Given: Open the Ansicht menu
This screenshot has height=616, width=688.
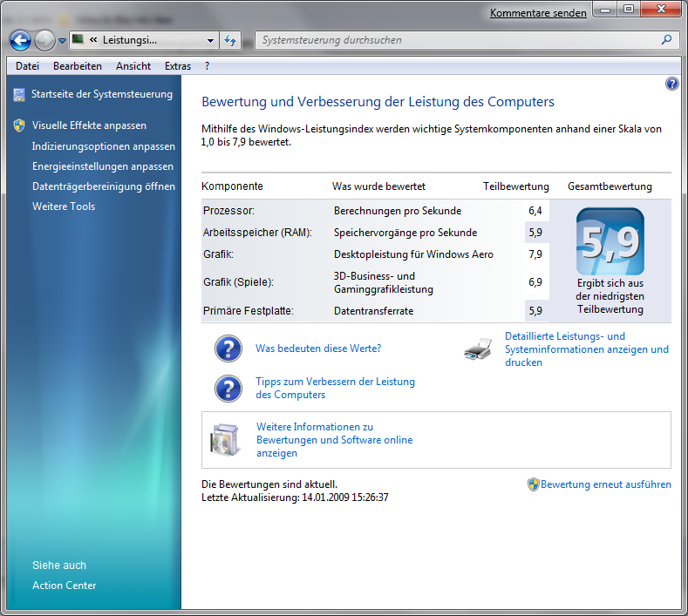Looking at the screenshot, I should point(133,66).
